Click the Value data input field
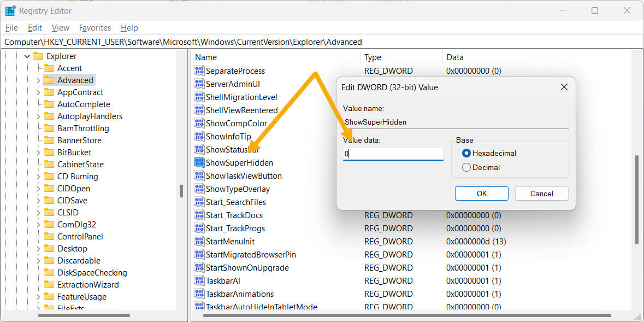The width and height of the screenshot is (644, 322). pos(393,154)
